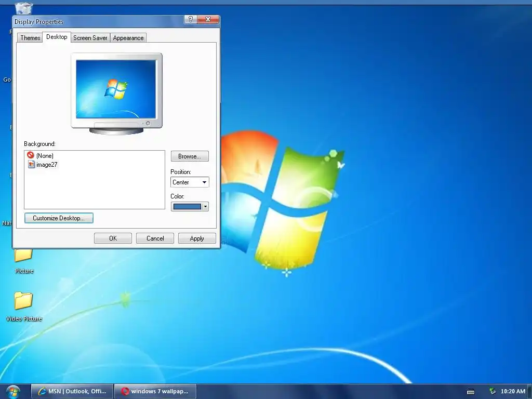The image size is (532, 399).
Task: Click the Apply button
Action: tap(197, 238)
